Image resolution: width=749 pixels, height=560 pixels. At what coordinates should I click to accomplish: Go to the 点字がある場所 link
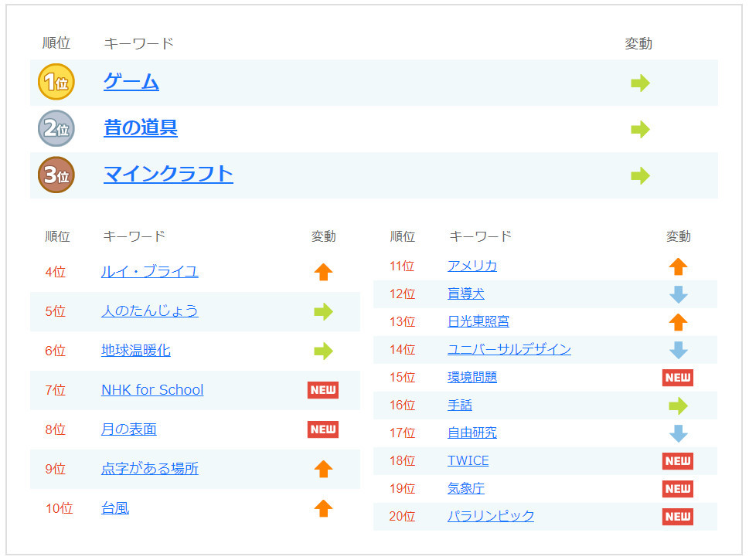click(x=149, y=468)
